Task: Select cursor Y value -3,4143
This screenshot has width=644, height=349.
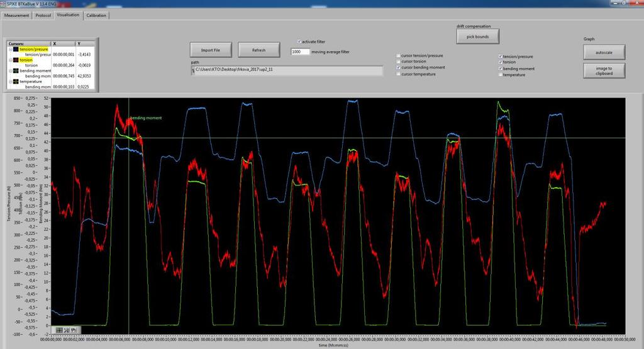Action: (x=84, y=54)
